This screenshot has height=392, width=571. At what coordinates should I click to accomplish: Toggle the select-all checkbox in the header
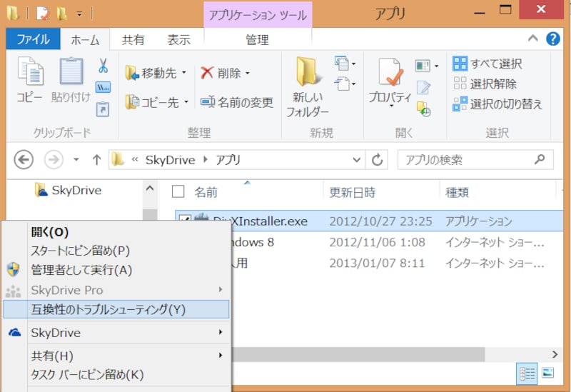178,191
